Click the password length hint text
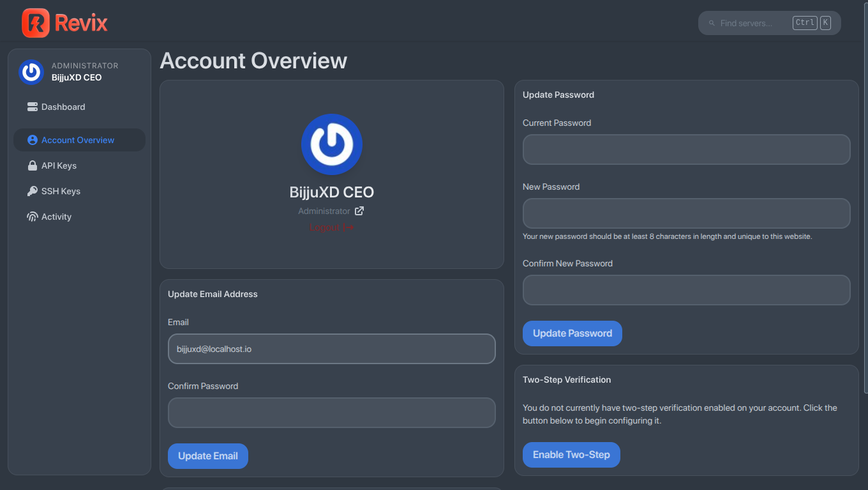 click(668, 236)
